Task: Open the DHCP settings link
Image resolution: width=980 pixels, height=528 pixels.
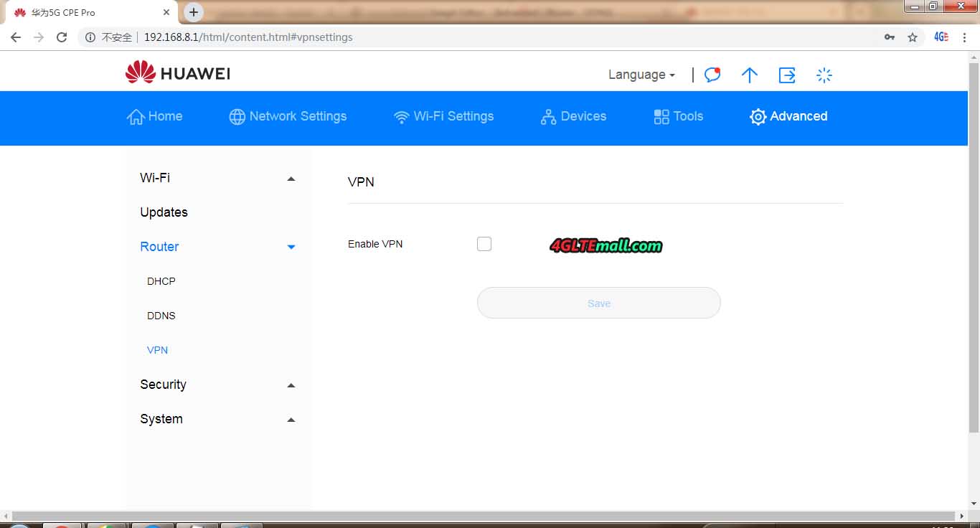Action: tap(161, 281)
